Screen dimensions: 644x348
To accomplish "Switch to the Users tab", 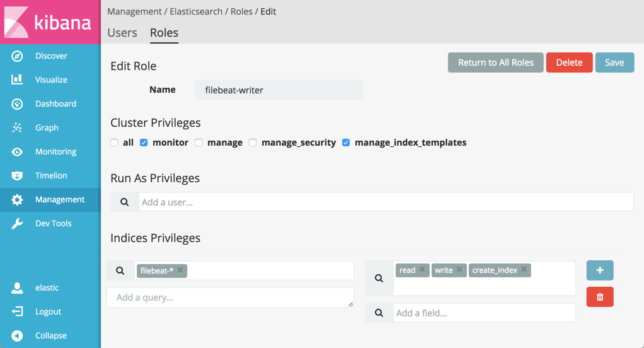I will [122, 33].
